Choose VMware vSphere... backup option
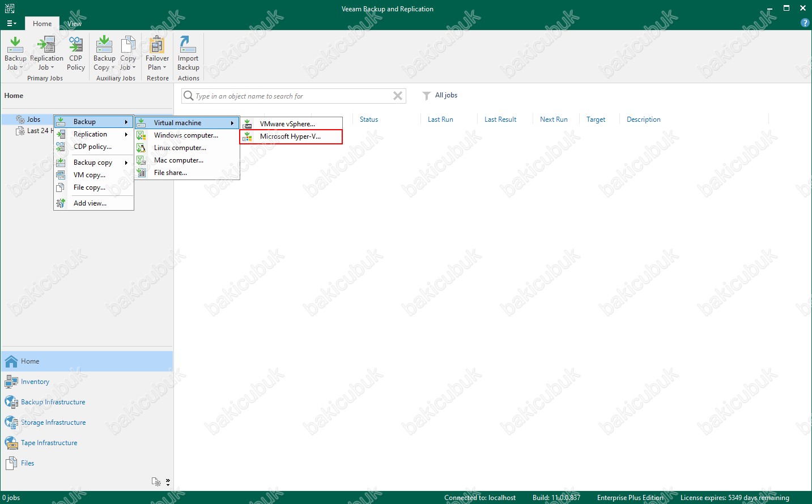812x504 pixels. coord(291,124)
